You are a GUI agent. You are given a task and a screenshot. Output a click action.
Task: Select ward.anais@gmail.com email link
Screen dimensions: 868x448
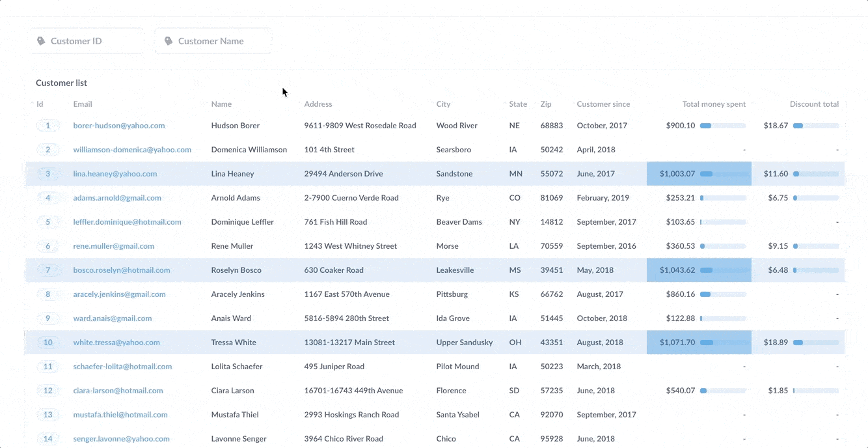112,318
